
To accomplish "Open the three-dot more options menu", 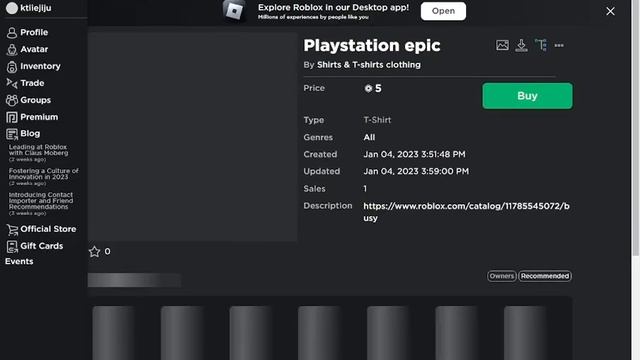I will [559, 45].
